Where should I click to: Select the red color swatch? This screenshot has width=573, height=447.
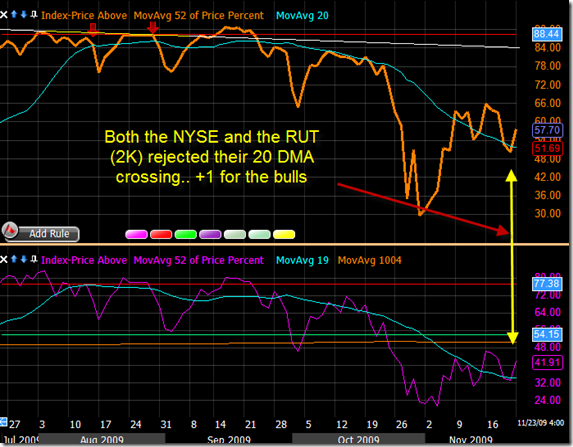[x=161, y=234]
